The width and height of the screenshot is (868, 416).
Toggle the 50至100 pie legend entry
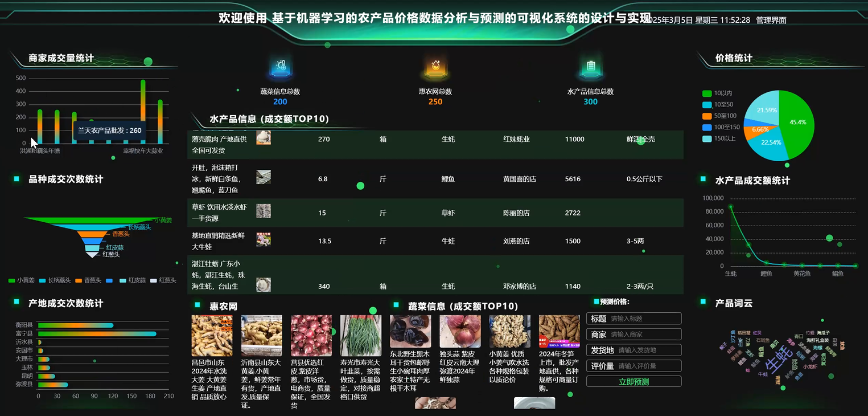click(x=719, y=116)
